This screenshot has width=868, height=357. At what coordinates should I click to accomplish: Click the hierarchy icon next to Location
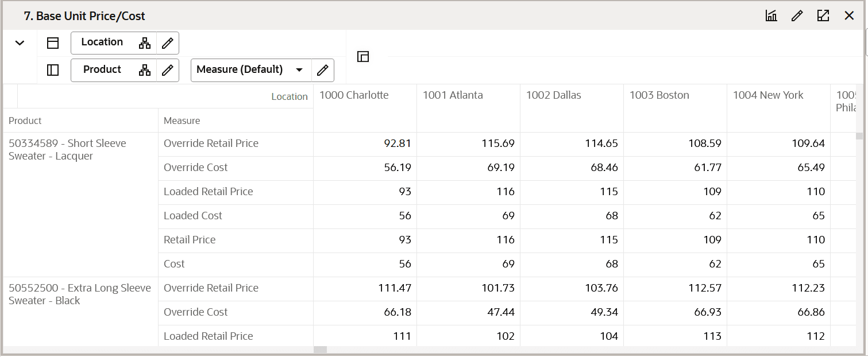point(145,42)
